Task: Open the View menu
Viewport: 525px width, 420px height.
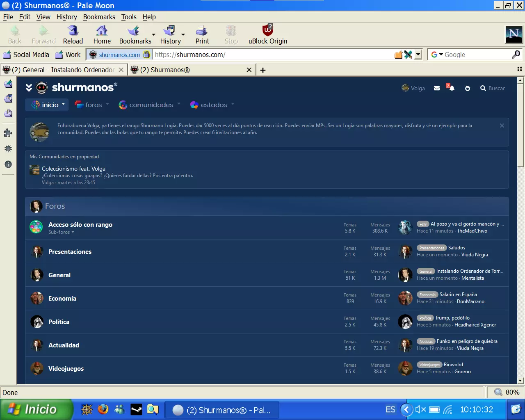Action: click(43, 17)
